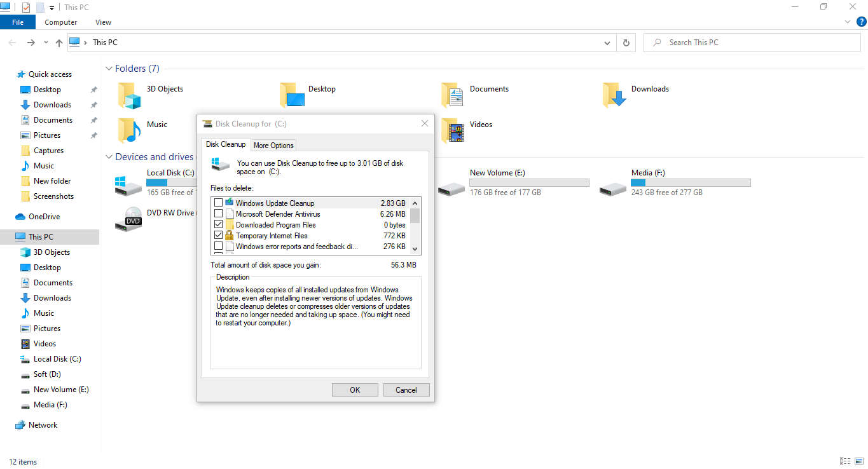Select Media (F:) drive icon in Devices group
This screenshot has width=868, height=469.
(x=613, y=188)
